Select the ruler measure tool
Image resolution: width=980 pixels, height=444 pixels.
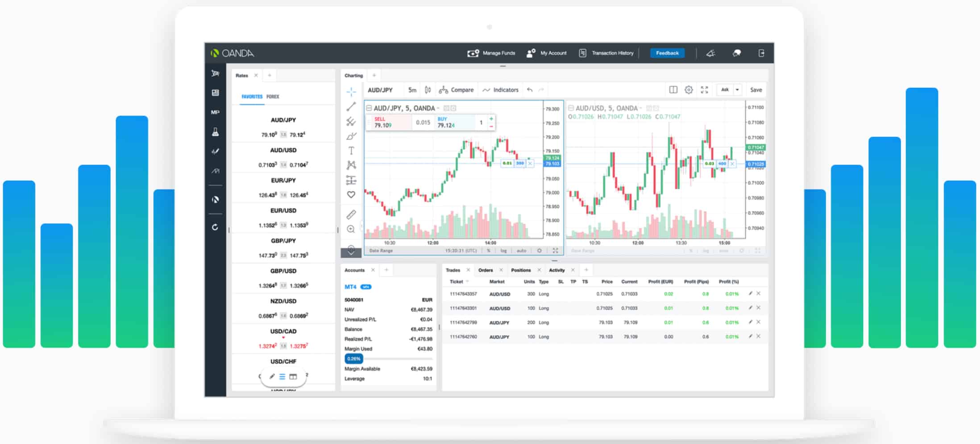pyautogui.click(x=351, y=214)
